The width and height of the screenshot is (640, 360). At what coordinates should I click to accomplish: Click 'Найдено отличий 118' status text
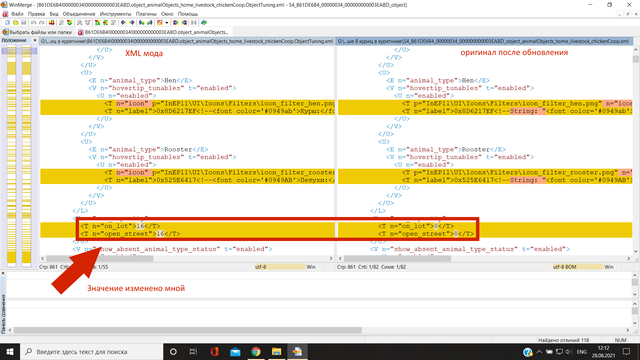563,340
